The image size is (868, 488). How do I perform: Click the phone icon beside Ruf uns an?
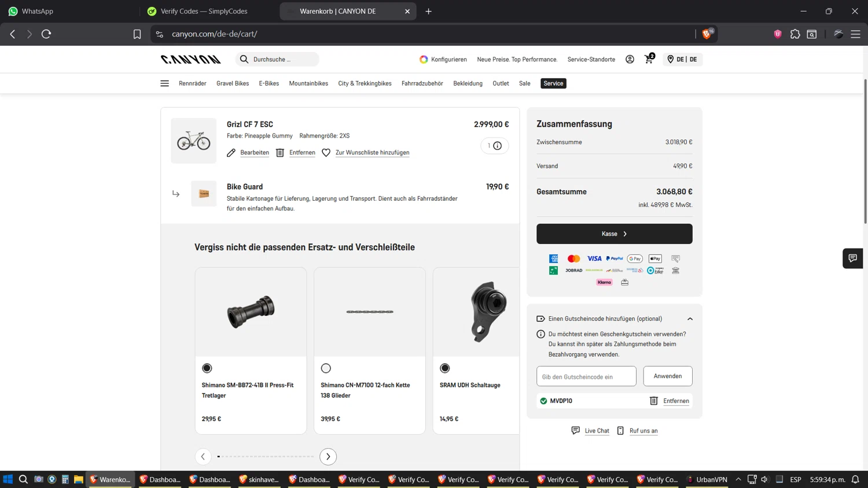click(x=620, y=430)
